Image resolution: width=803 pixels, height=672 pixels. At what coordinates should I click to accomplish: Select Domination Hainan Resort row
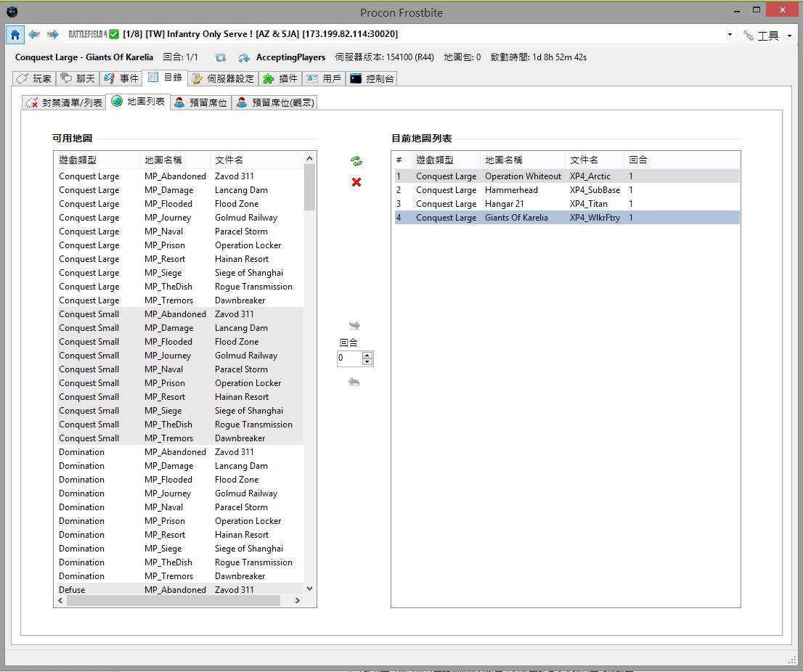(x=179, y=535)
